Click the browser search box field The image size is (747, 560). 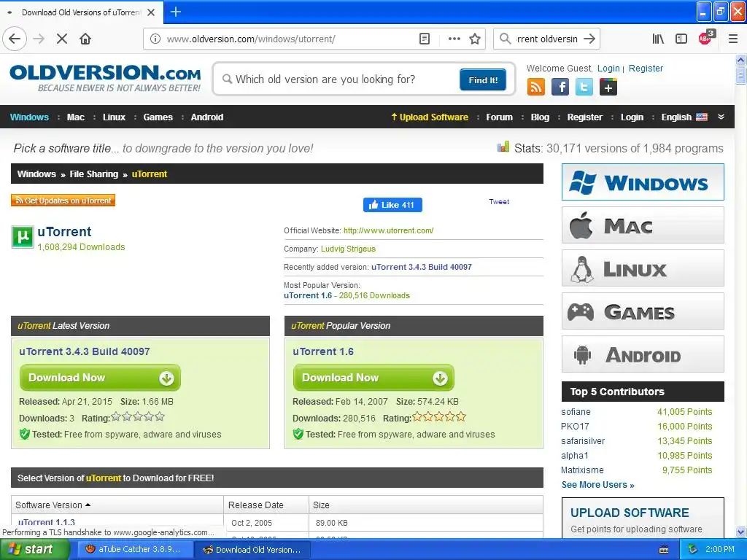pos(547,39)
